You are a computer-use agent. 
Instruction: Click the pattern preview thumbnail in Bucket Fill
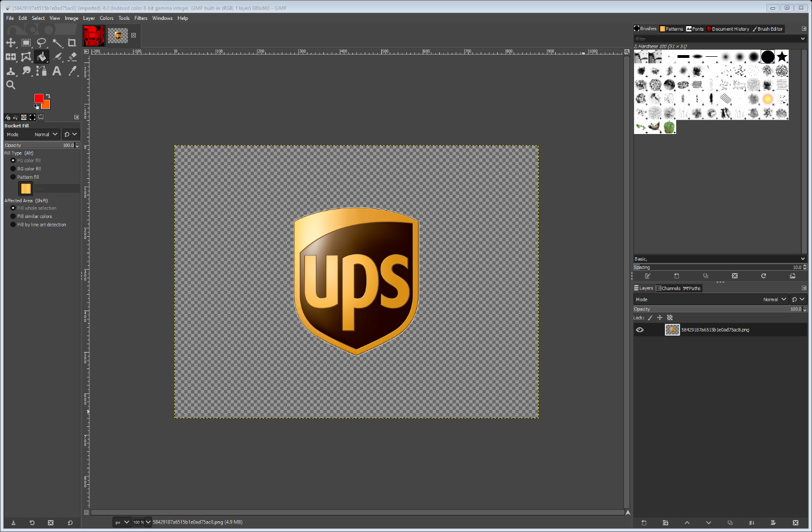[x=26, y=188]
